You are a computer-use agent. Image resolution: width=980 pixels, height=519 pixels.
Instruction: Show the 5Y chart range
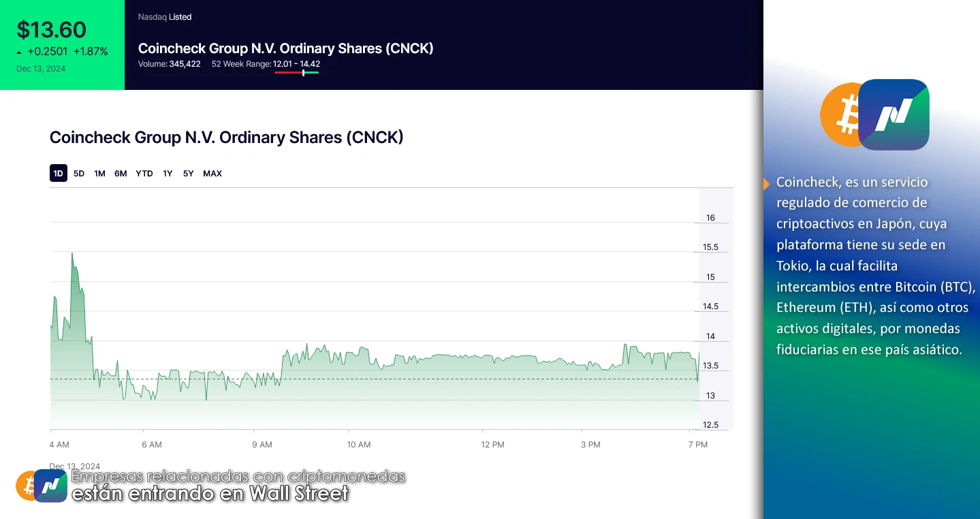point(188,174)
